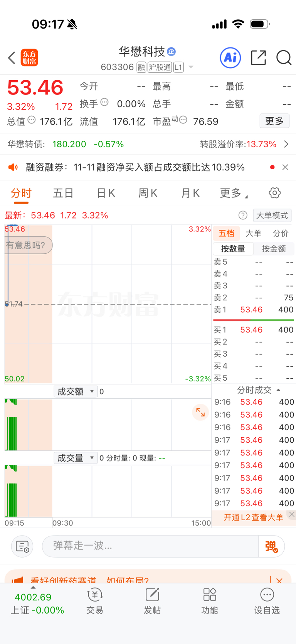Click the 卖1 price 53.46
Image resolution: width=296 pixels, height=644 pixels.
(x=251, y=310)
